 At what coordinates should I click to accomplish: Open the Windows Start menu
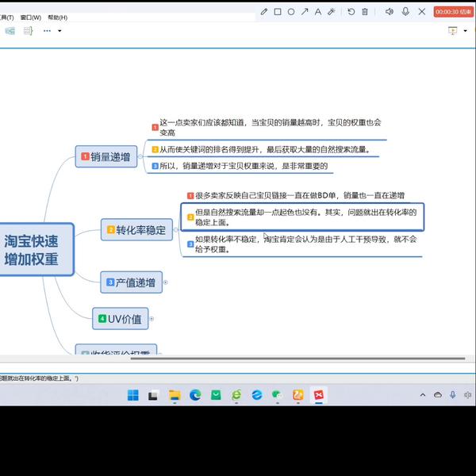[x=133, y=395]
